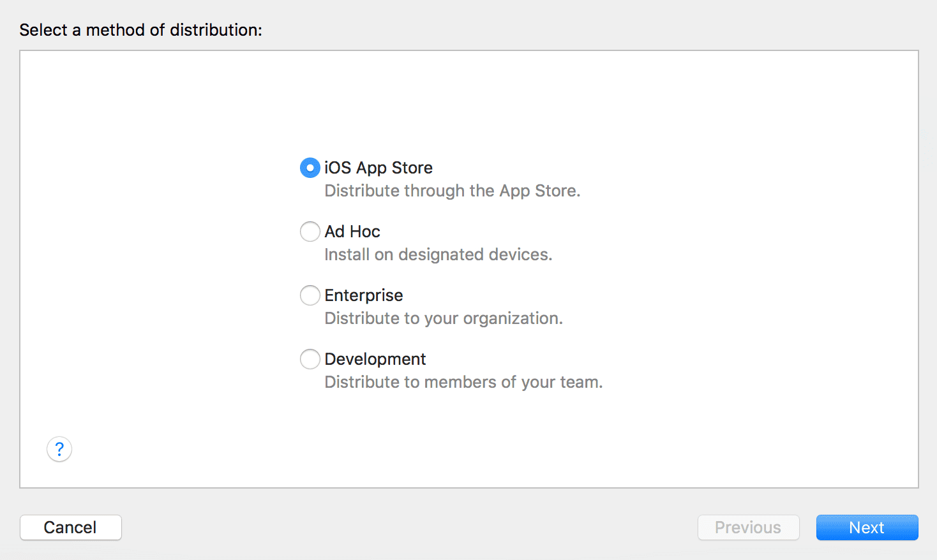This screenshot has height=560, width=937.
Task: Click the 'Select a method of distribution:' heading
Action: coord(141,30)
